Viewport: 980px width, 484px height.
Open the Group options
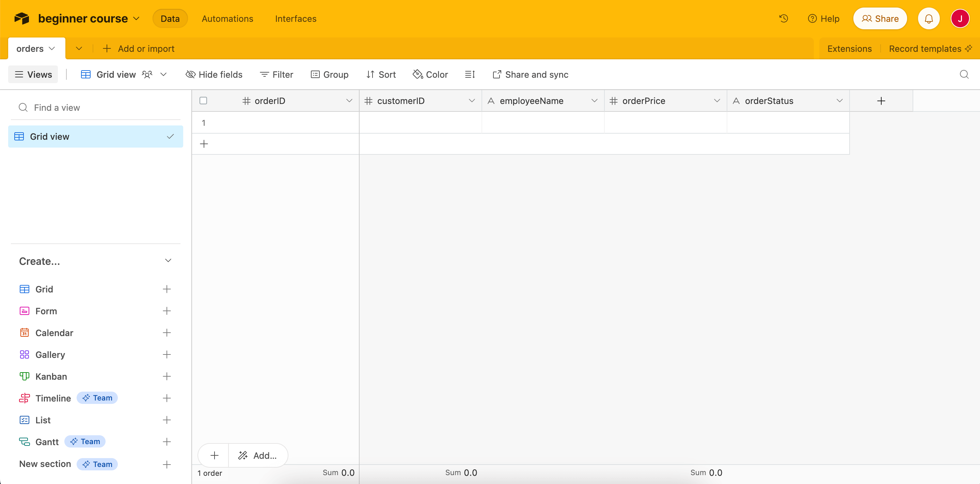tap(330, 74)
